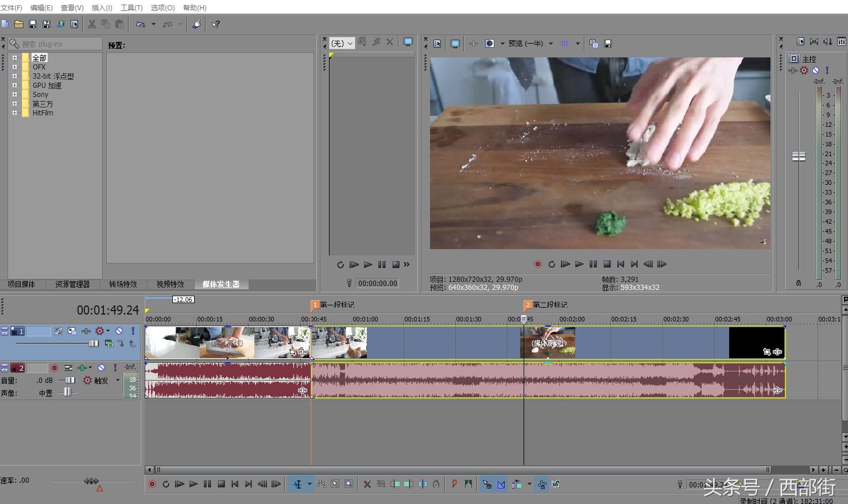Image resolution: width=848 pixels, height=504 pixels.
Task: Select the Zoom Edit magnifier tool
Action: (349, 484)
